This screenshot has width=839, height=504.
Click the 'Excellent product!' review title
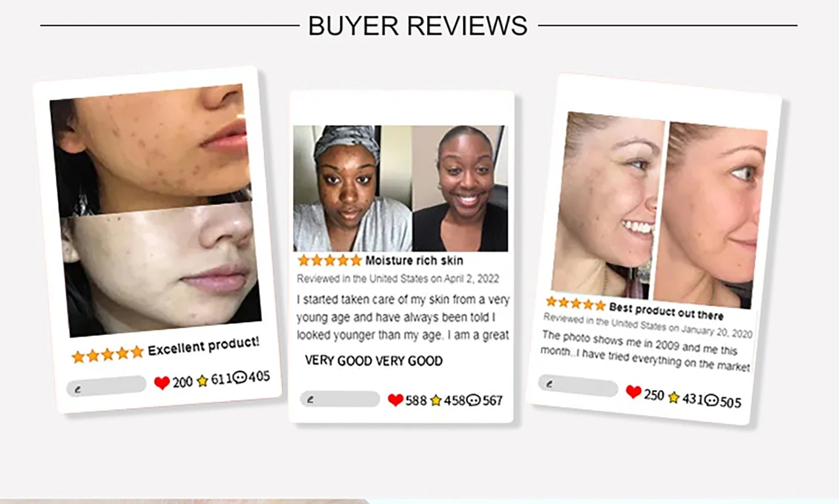(203, 346)
